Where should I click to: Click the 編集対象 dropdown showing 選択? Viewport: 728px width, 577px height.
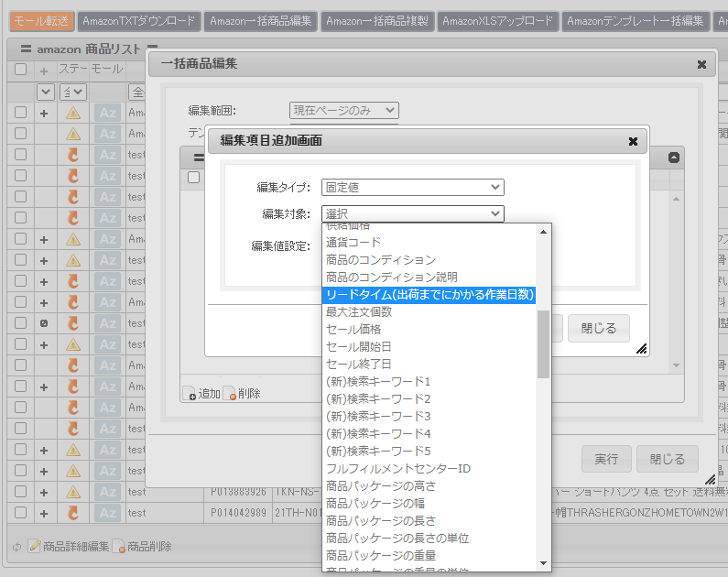(413, 213)
